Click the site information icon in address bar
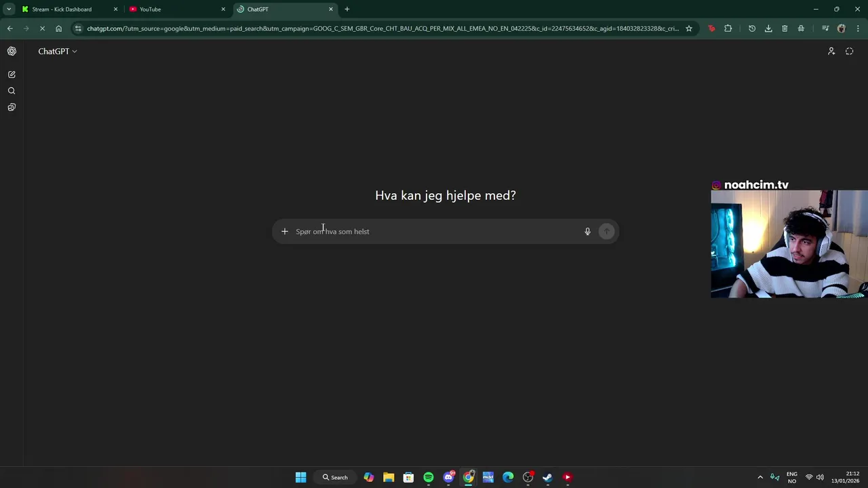 pos(78,28)
